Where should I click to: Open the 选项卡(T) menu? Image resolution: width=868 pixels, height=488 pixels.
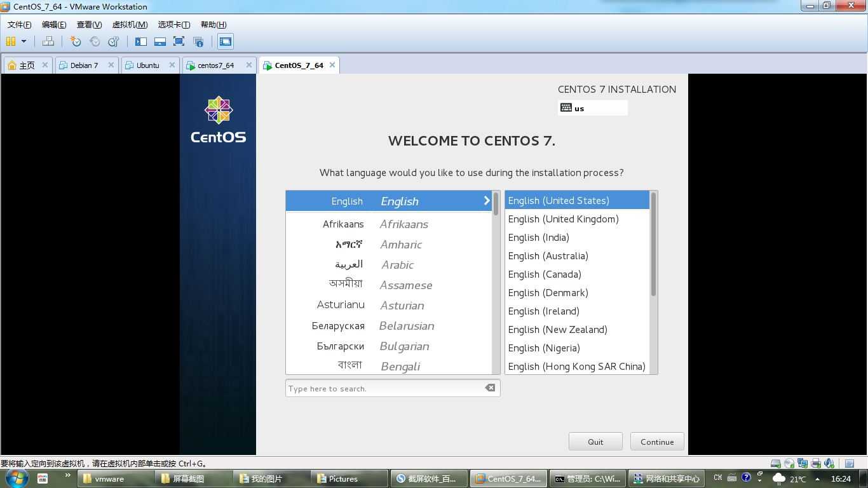tap(173, 24)
